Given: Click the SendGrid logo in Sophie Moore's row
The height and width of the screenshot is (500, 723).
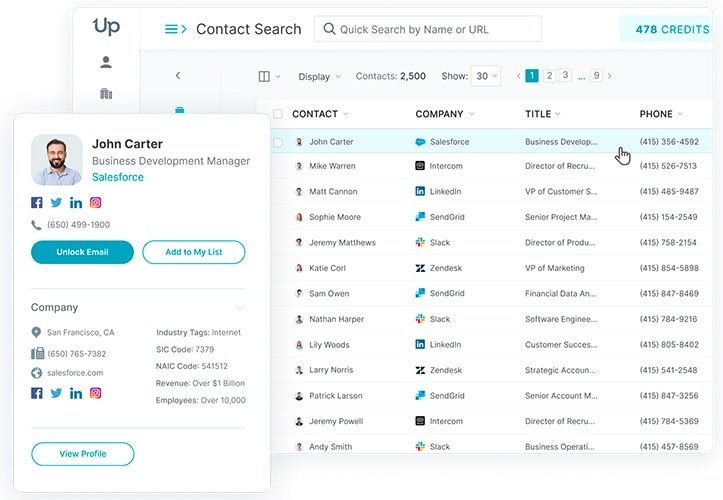Looking at the screenshot, I should (x=420, y=216).
